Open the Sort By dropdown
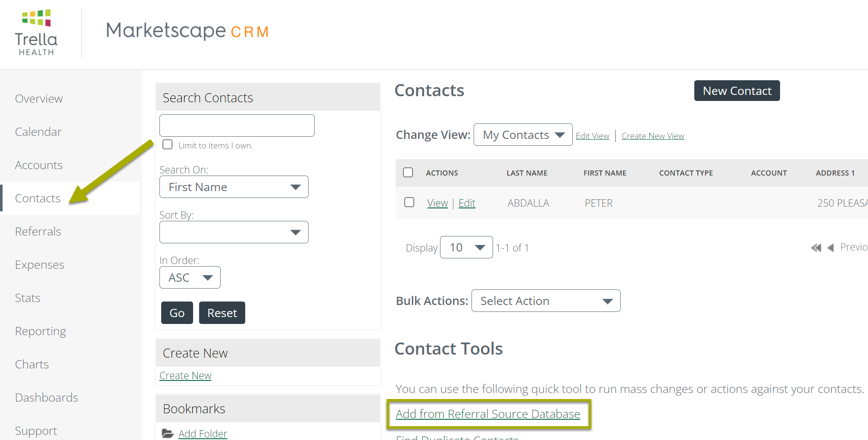868x440 pixels. pyautogui.click(x=234, y=232)
